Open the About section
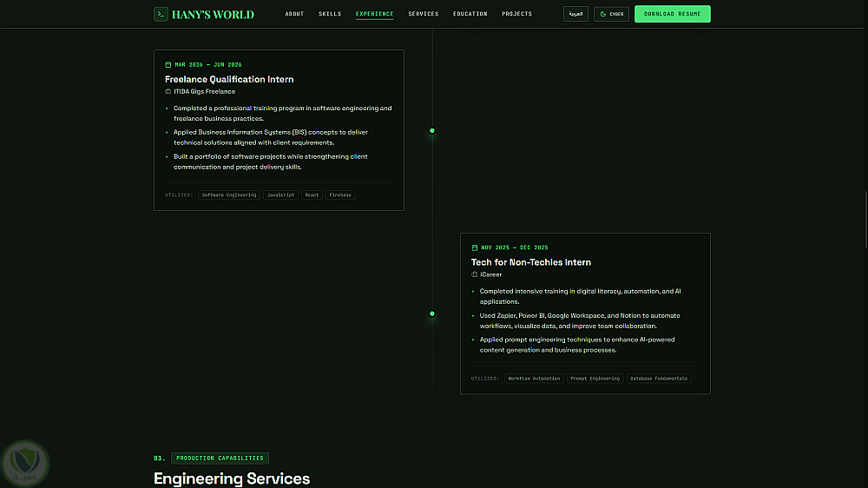 pos(294,14)
